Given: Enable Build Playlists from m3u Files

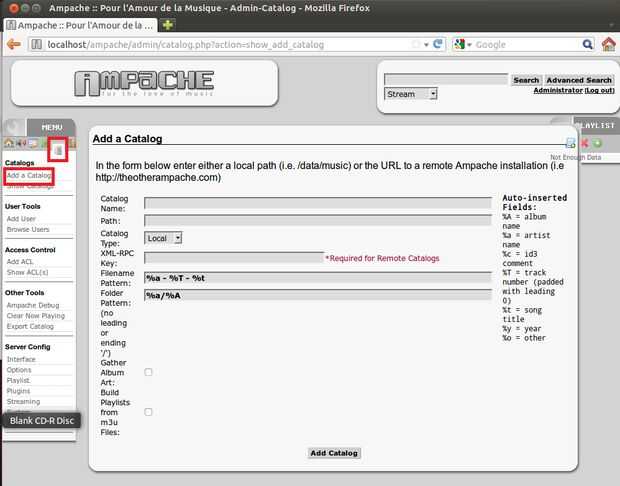Looking at the screenshot, I should click(x=148, y=412).
